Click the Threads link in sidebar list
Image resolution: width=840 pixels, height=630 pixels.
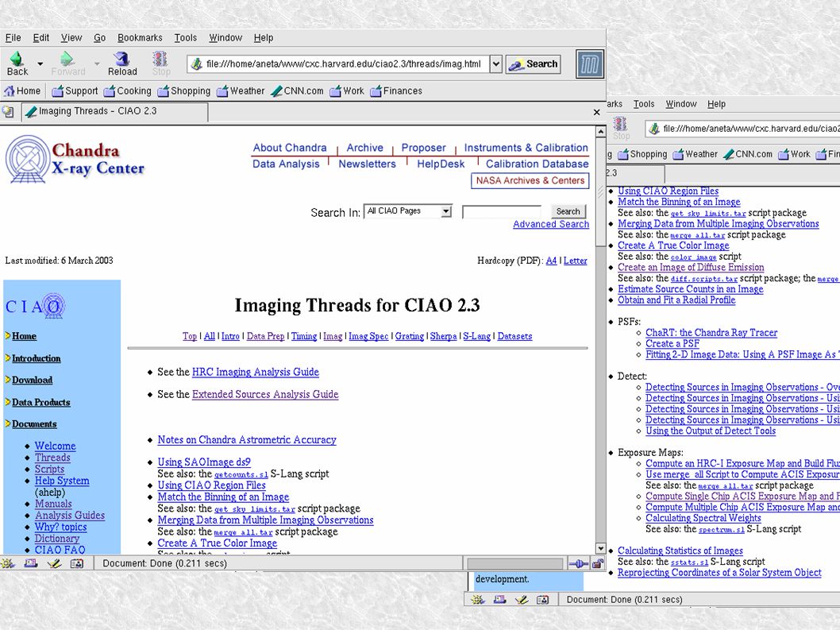tap(52, 458)
